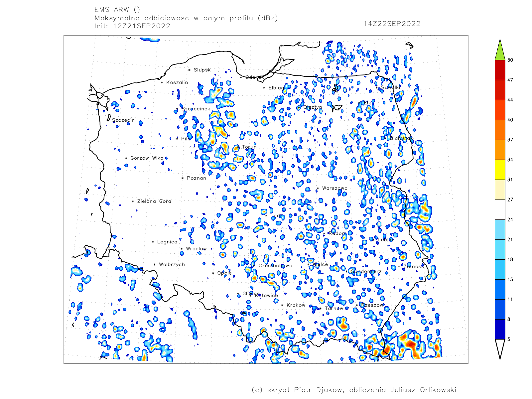Click the Zielona Gora city label
The height and width of the screenshot is (399, 532).
click(x=154, y=201)
